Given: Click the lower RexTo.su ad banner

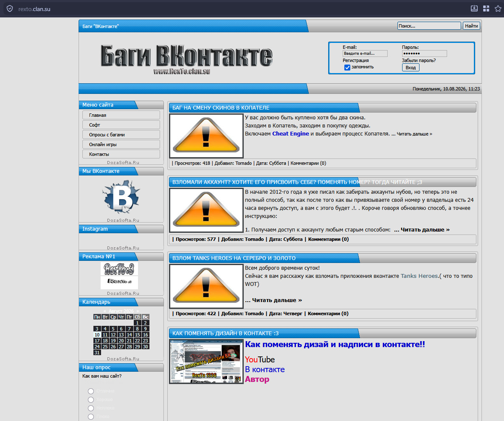Looking at the screenshot, I should click(x=119, y=283).
